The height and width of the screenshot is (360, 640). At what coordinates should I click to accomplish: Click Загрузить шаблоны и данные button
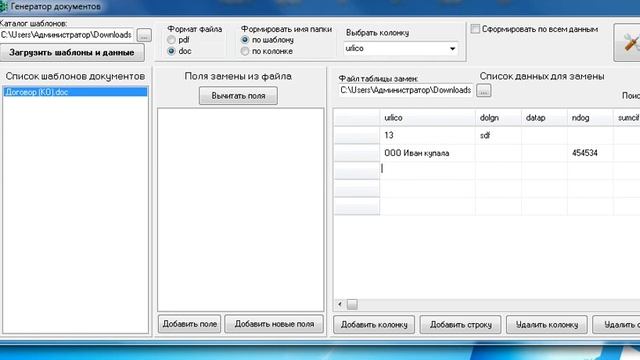pos(72,53)
